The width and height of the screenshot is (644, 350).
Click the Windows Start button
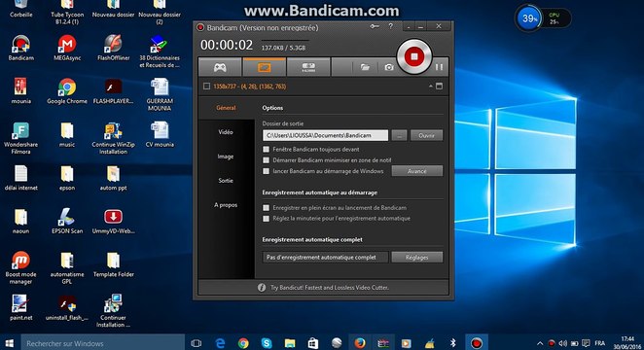tap(10, 343)
